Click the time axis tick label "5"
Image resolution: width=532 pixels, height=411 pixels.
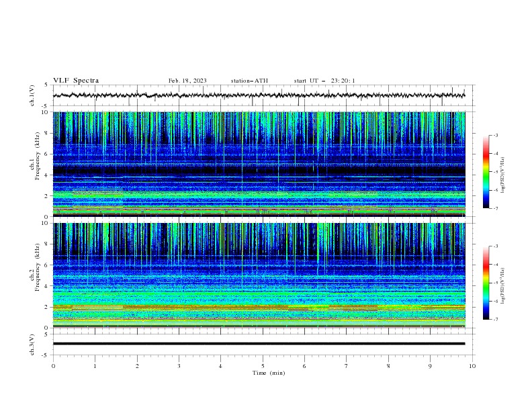[x=263, y=366]
